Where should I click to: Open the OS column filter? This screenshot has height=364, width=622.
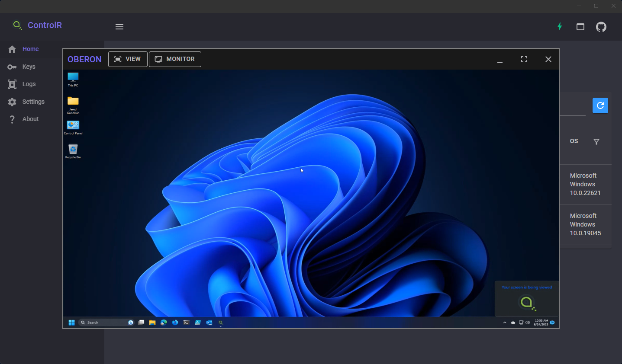click(x=596, y=141)
